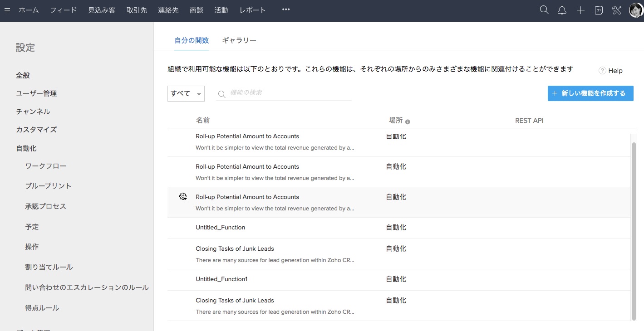Image resolution: width=644 pixels, height=331 pixels.
Task: Select the 自分の関数 tab
Action: tap(192, 40)
